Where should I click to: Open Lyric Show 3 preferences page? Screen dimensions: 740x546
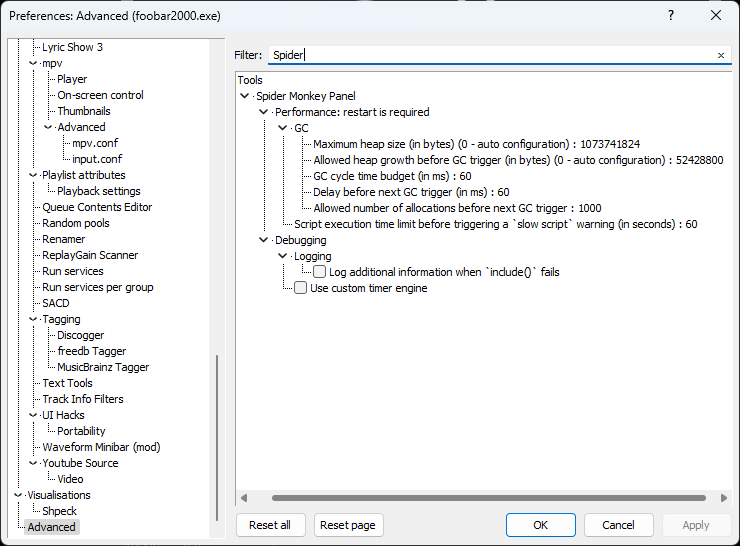[72, 47]
